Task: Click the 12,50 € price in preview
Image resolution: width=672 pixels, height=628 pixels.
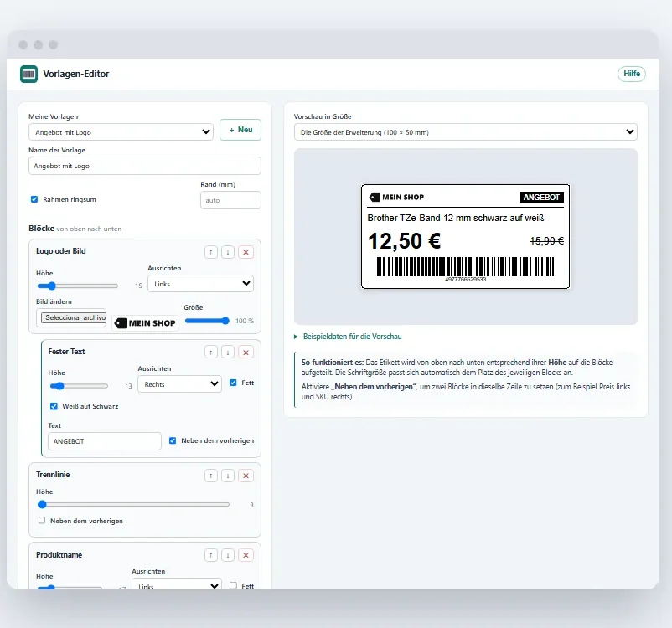Action: (x=404, y=241)
